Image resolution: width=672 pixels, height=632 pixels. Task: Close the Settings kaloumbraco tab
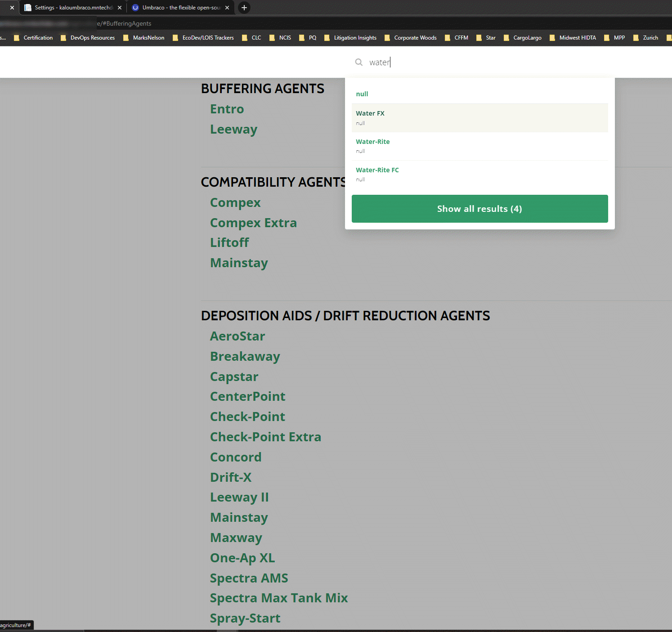click(x=120, y=8)
